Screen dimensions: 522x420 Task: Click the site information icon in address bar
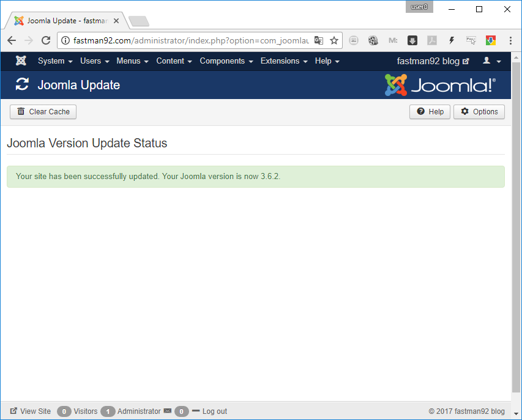[65, 40]
